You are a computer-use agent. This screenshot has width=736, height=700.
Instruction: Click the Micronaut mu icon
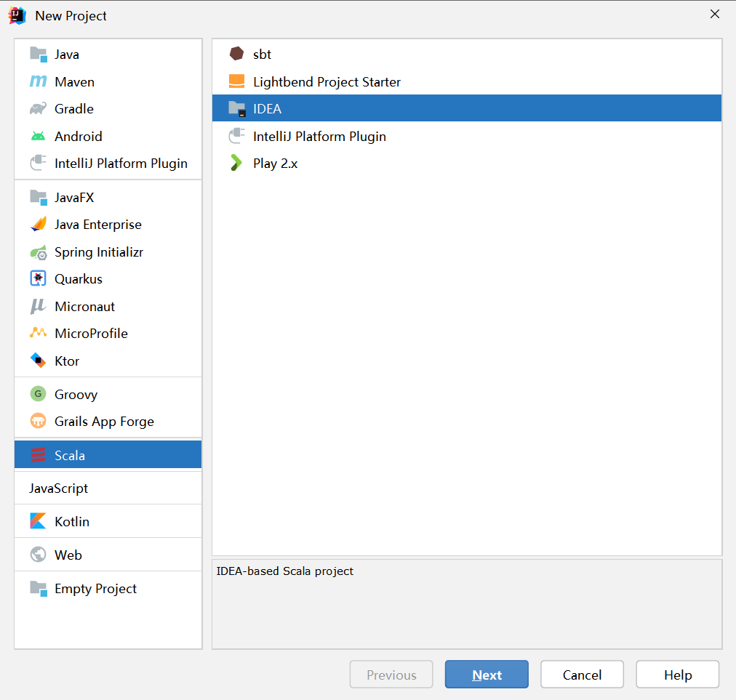[x=39, y=306]
